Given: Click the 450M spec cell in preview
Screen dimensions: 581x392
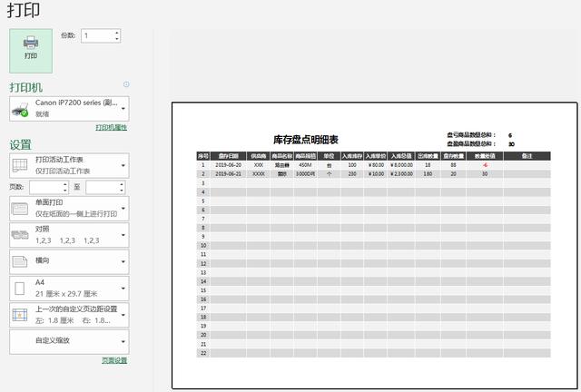Looking at the screenshot, I should tap(305, 165).
